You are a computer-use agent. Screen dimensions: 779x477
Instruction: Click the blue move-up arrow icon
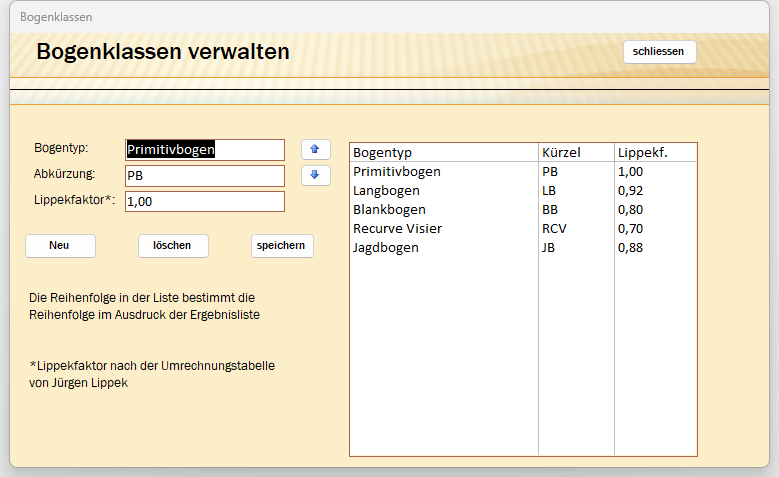pos(315,149)
